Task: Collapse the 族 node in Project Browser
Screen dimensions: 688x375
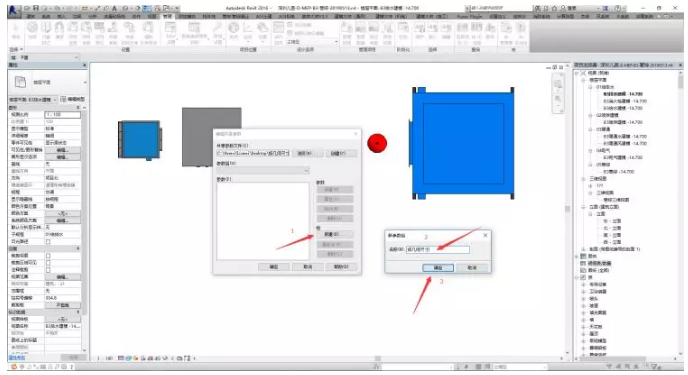Action: point(577,278)
